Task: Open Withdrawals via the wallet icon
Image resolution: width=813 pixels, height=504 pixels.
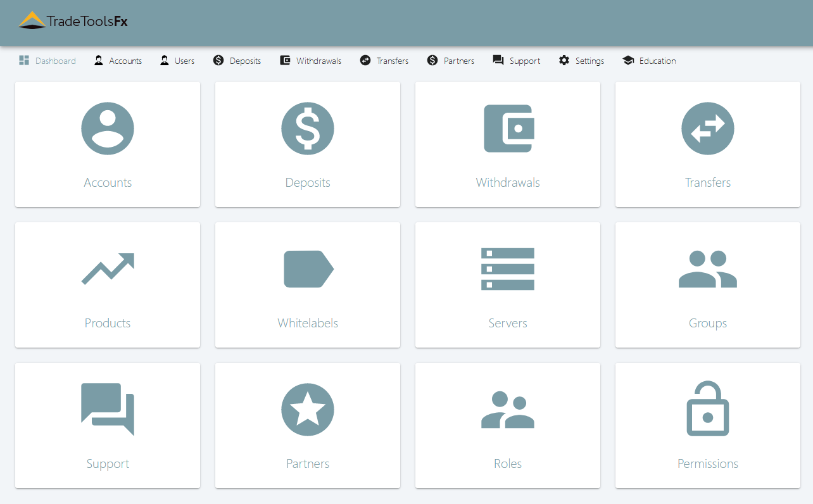Action: click(507, 129)
